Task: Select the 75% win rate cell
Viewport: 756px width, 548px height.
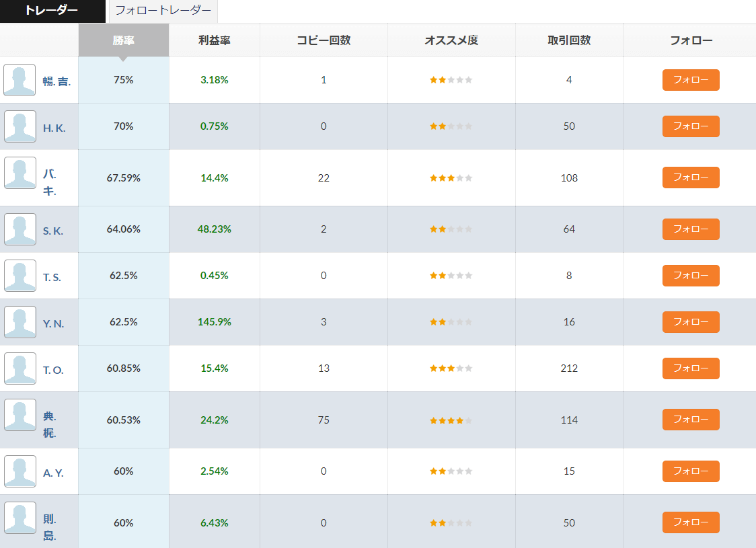Action: point(124,80)
